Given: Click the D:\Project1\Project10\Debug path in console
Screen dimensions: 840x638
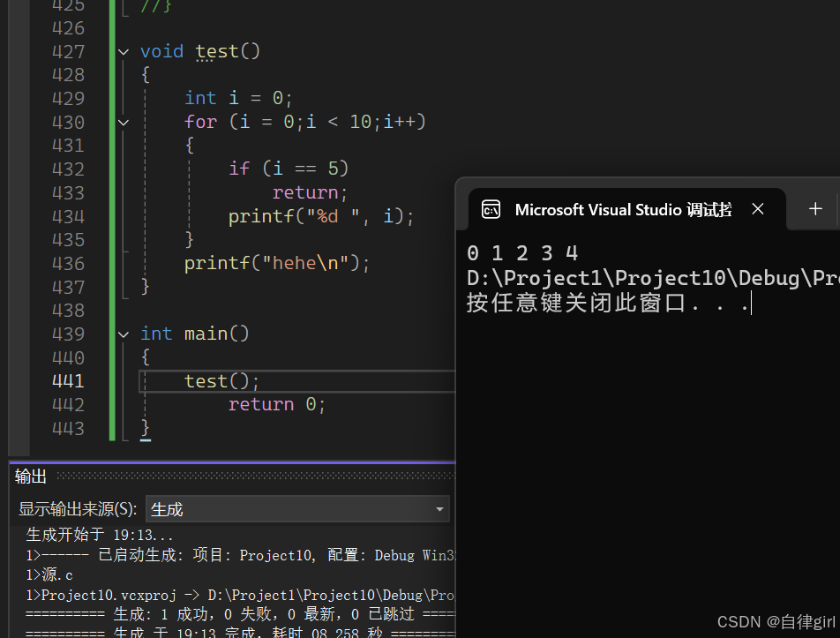Looking at the screenshot, I should pos(653,278).
